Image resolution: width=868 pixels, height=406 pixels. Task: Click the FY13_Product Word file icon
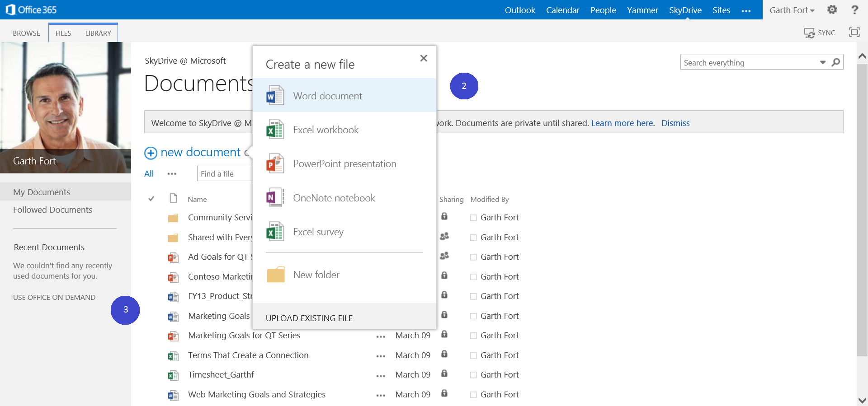click(x=173, y=297)
